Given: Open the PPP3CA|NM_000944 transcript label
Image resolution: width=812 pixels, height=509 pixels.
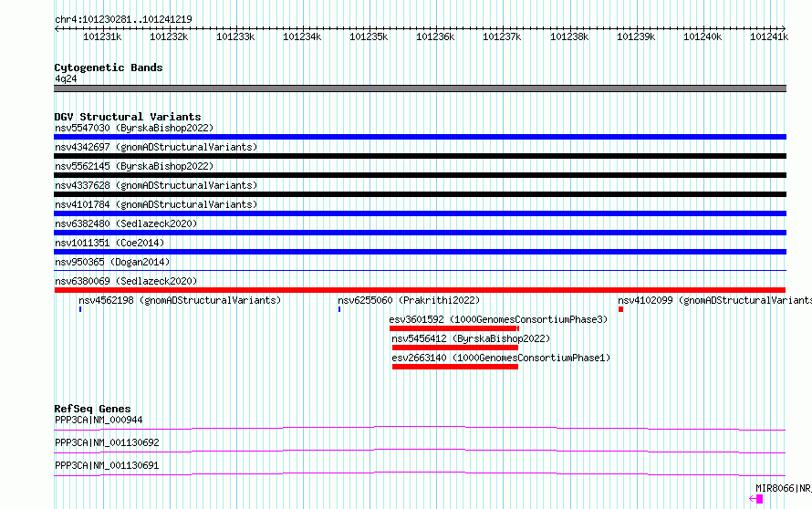Looking at the screenshot, I should point(99,420).
